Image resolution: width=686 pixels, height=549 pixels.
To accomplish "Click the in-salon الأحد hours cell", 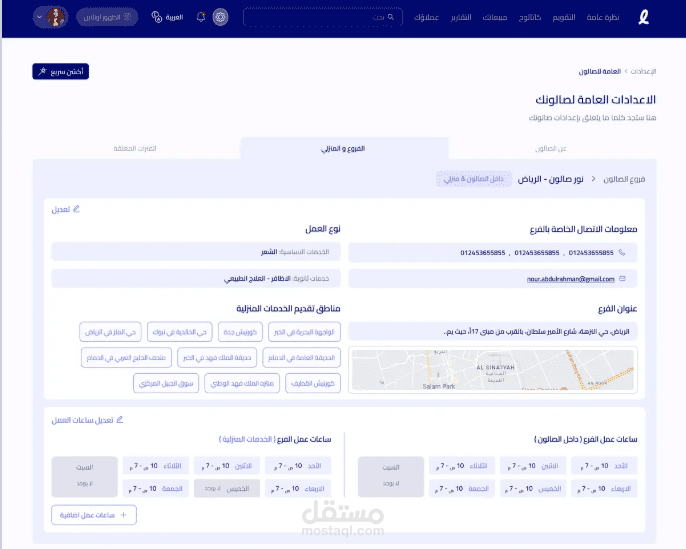I will point(604,466).
